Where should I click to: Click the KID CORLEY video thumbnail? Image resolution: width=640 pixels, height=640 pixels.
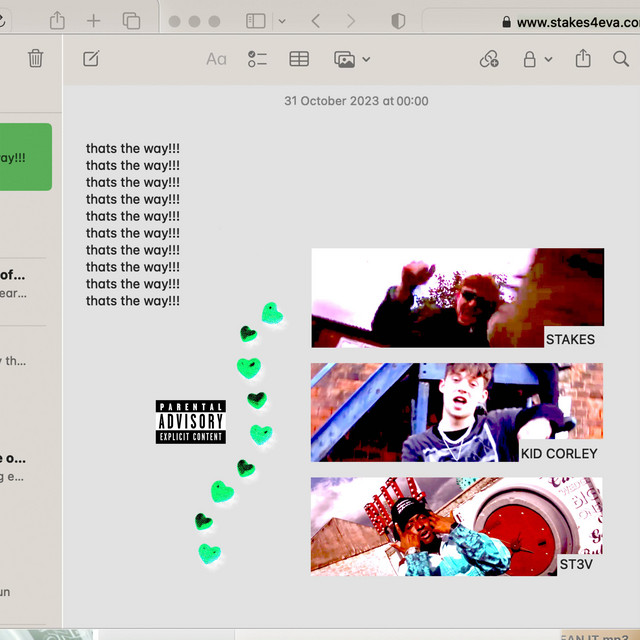click(x=457, y=411)
